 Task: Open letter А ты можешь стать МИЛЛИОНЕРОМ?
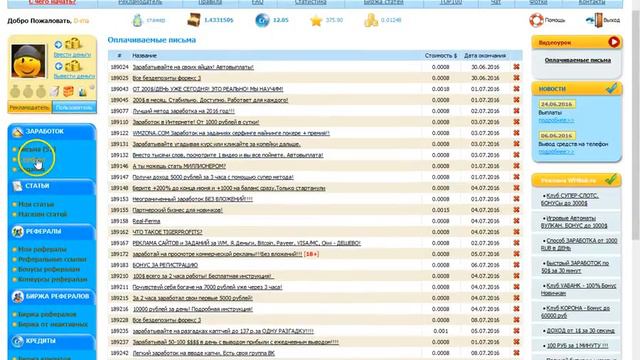point(179,166)
